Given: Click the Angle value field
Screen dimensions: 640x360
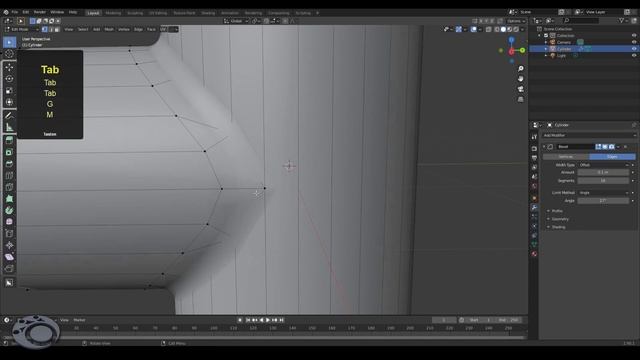Looking at the screenshot, I should pyautogui.click(x=603, y=201).
